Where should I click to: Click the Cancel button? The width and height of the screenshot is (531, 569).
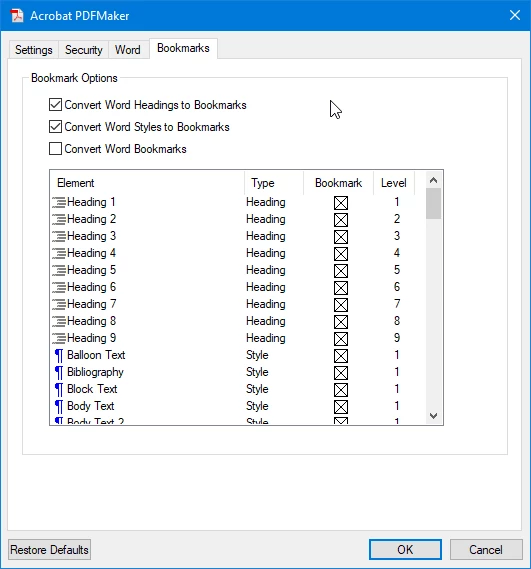click(486, 549)
